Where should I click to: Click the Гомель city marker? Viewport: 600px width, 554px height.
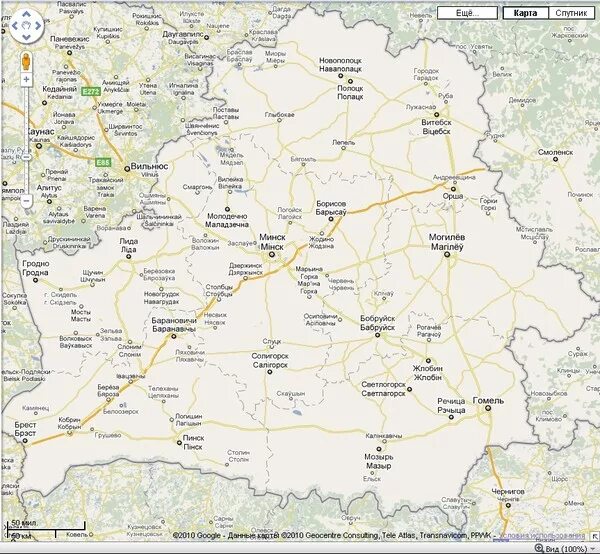click(x=488, y=408)
